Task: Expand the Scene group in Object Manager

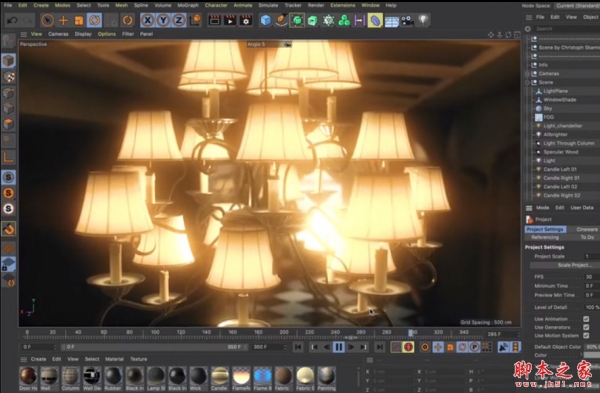Action: coord(528,82)
